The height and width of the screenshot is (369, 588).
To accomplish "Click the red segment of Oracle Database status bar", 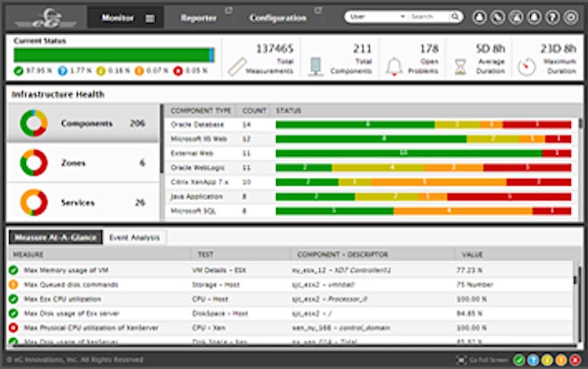I will pyautogui.click(x=537, y=125).
